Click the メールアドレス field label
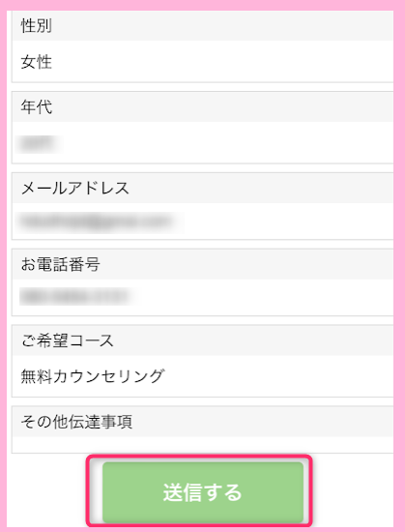This screenshot has width=405, height=532. tap(74, 189)
